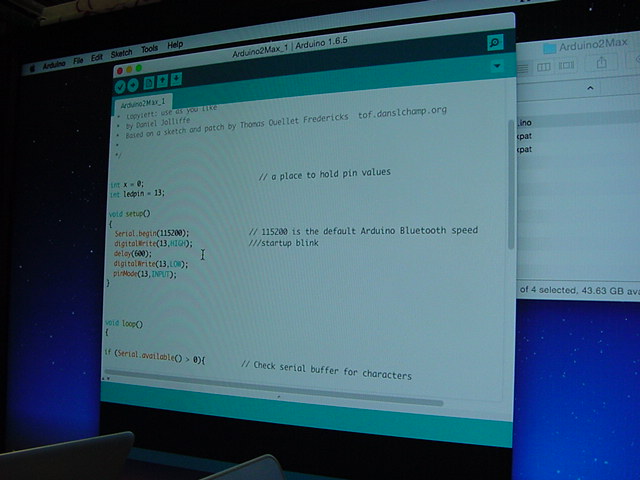Image resolution: width=640 pixels, height=480 pixels.
Task: Open the File menu
Action: [78, 61]
